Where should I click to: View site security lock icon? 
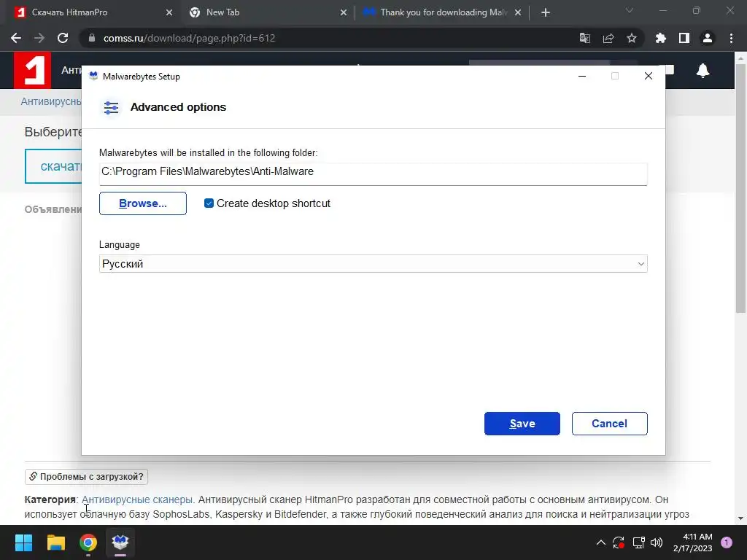click(x=92, y=38)
